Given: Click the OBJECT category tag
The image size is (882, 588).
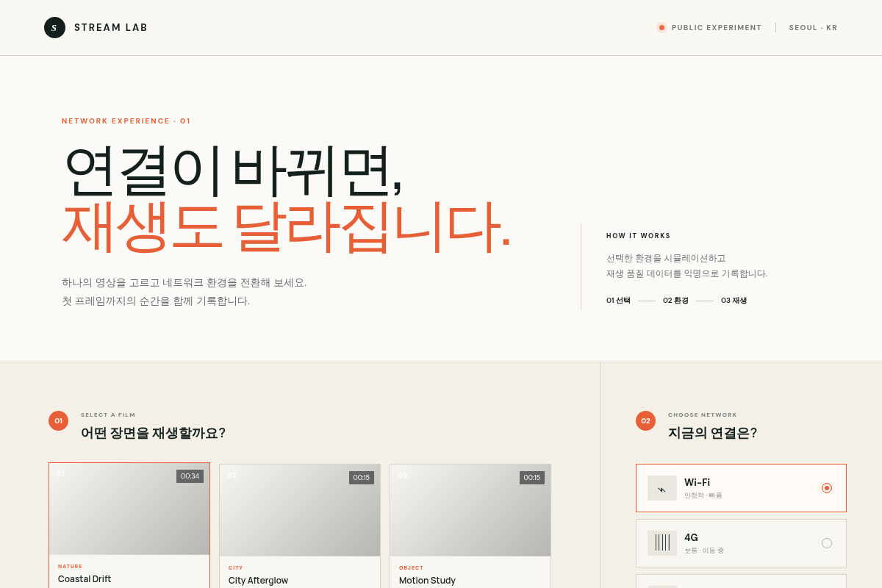Looking at the screenshot, I should [412, 567].
